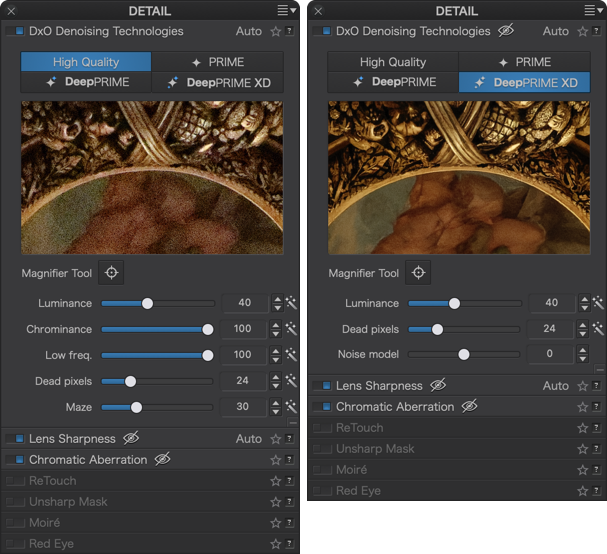Click Chrominance value stepper arrows
Viewport: 607px width, 554px height.
[x=276, y=329]
